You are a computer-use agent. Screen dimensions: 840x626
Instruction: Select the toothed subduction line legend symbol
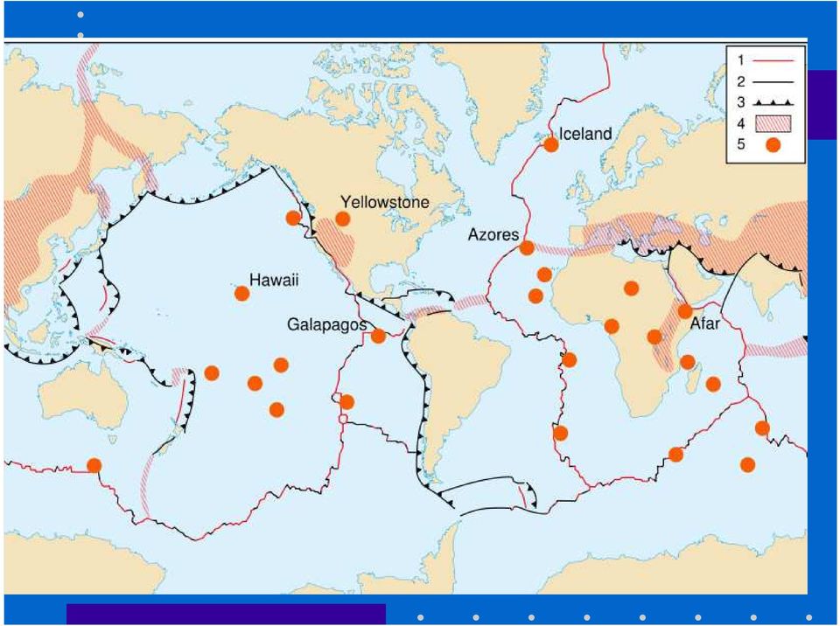pos(773,102)
